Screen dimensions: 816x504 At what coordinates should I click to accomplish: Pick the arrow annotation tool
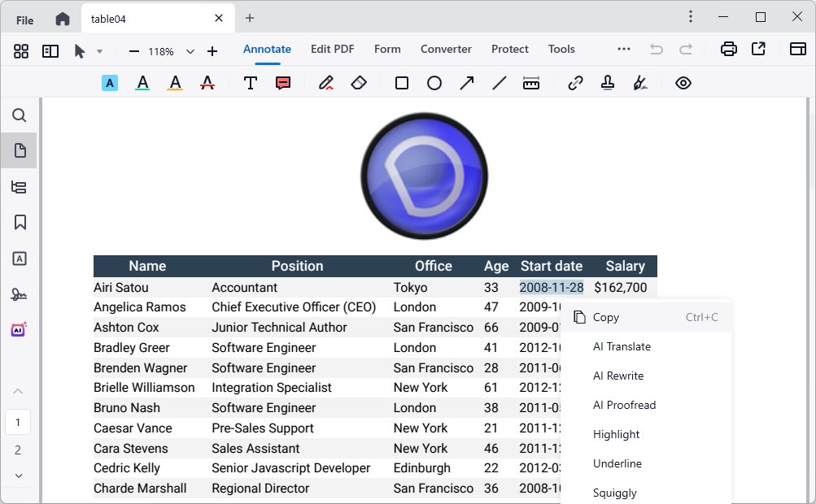pyautogui.click(x=467, y=83)
